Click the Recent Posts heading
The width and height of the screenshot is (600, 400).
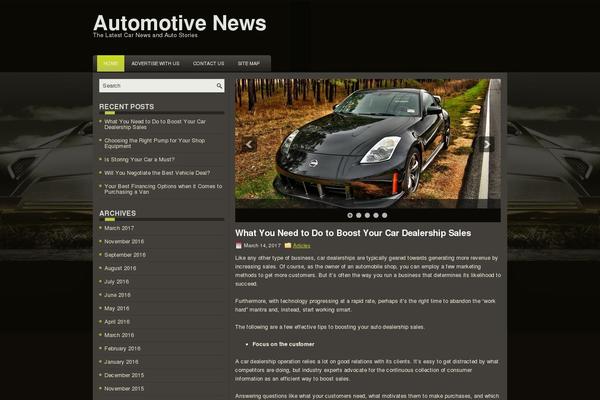pos(126,107)
